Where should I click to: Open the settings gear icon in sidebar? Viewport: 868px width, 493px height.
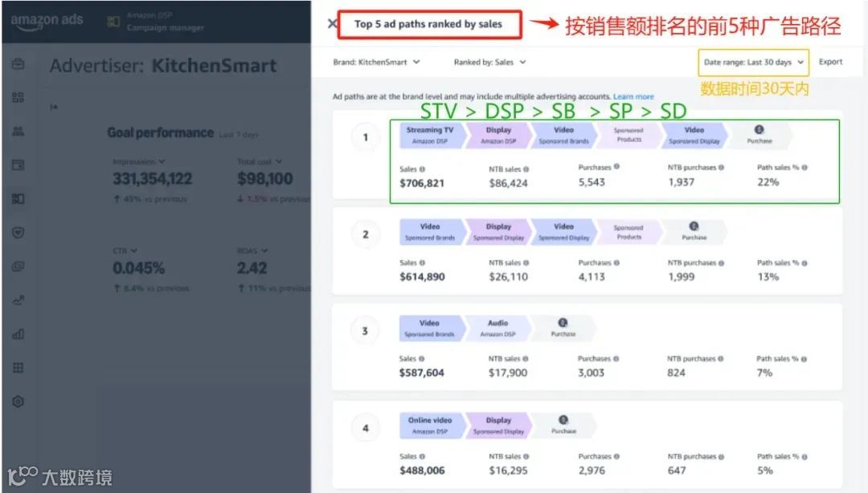pyautogui.click(x=18, y=401)
